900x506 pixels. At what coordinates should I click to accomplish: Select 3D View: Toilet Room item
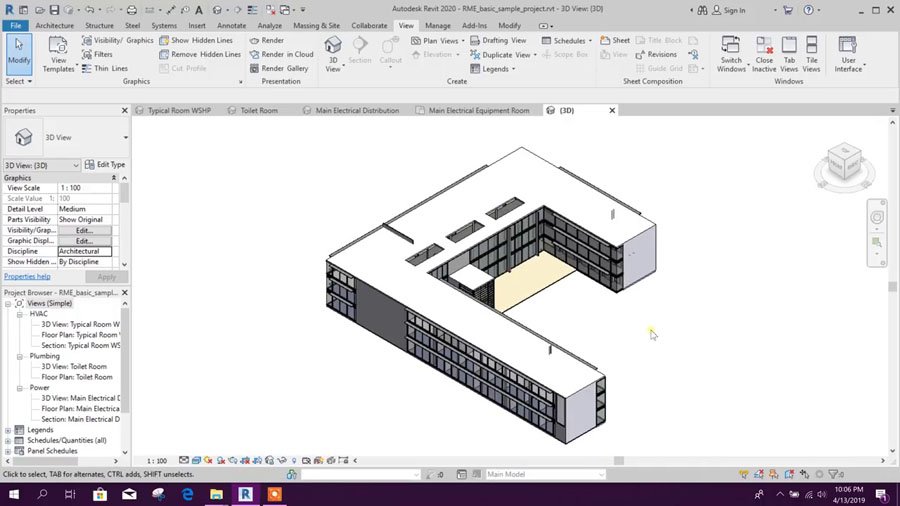coord(73,367)
